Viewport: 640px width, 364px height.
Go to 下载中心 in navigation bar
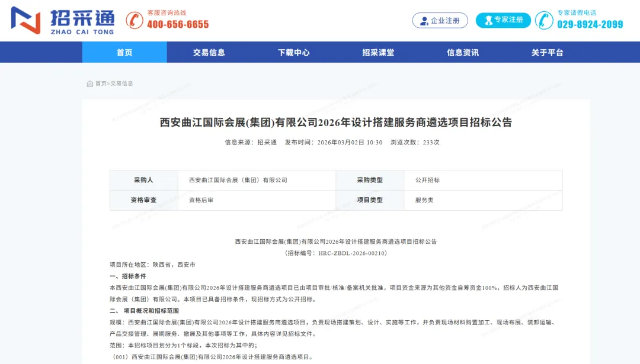coord(293,52)
